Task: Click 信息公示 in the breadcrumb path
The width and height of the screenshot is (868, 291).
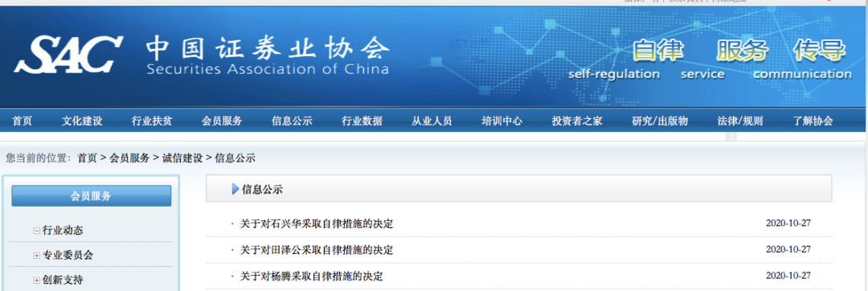Action: [235, 158]
